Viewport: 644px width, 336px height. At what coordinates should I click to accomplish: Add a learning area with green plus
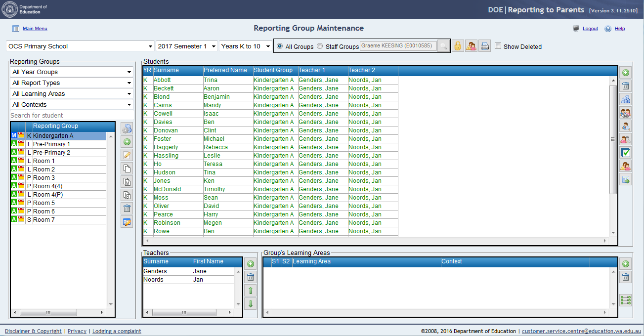[x=626, y=264]
